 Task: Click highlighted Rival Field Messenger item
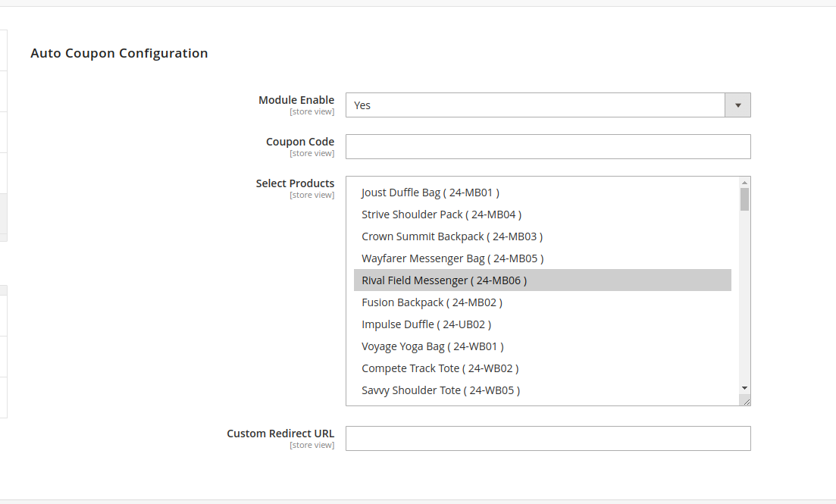(x=444, y=280)
